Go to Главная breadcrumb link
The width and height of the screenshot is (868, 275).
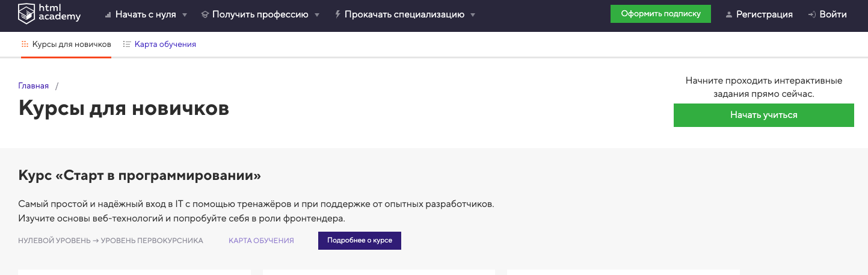pos(34,86)
